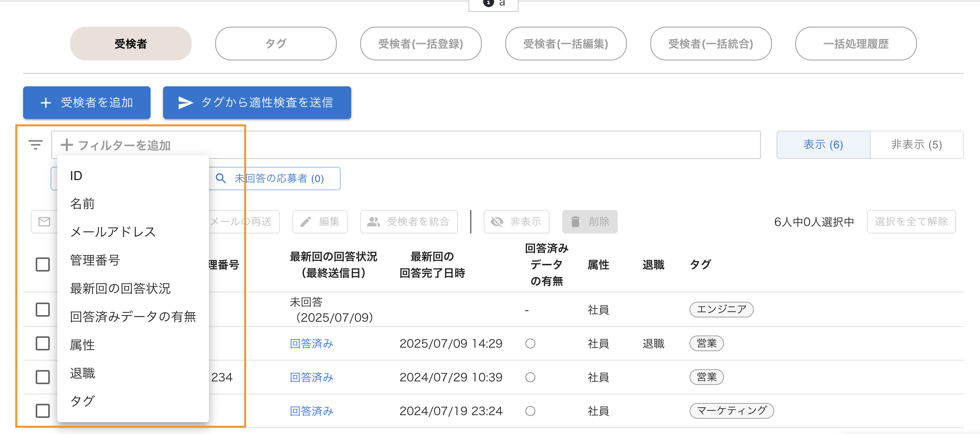The height and width of the screenshot is (434, 980).
Task: Toggle the select-all header checkbox
Action: coord(43,264)
